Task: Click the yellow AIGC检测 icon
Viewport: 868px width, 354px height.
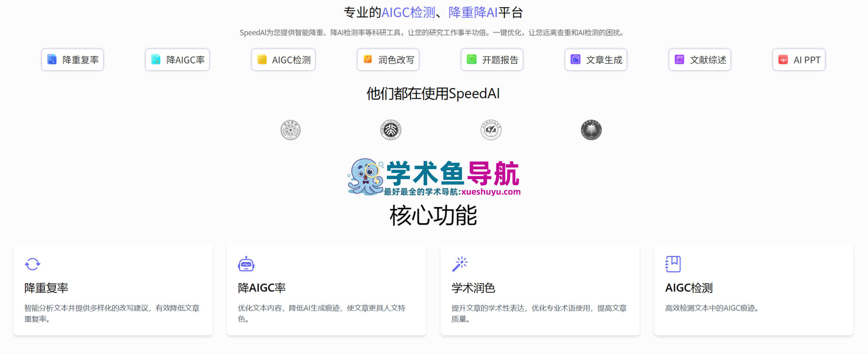Action: click(x=262, y=59)
